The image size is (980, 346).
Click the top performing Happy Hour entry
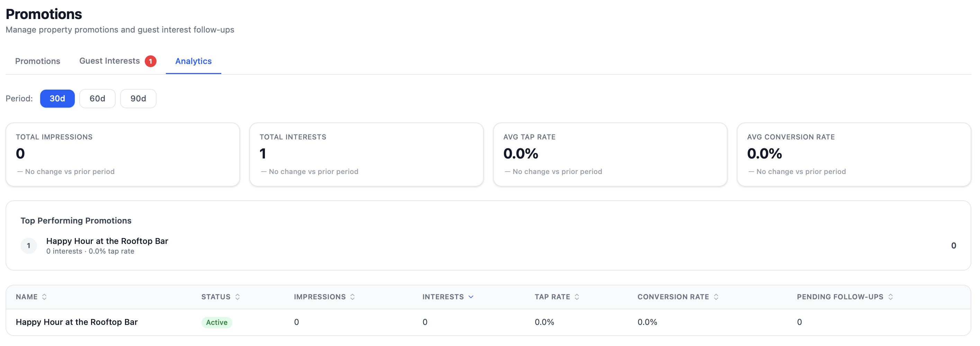point(107,241)
